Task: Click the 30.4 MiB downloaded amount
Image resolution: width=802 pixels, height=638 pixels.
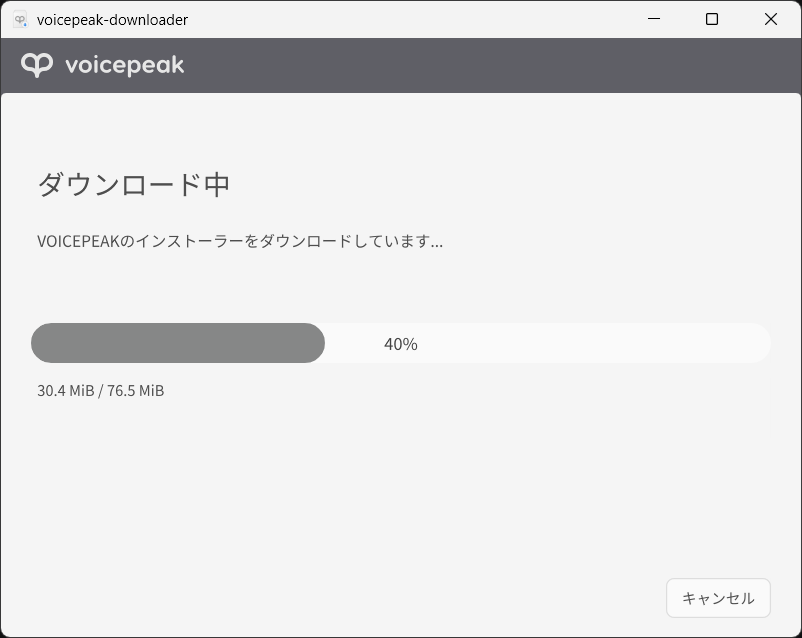Action: click(x=65, y=391)
